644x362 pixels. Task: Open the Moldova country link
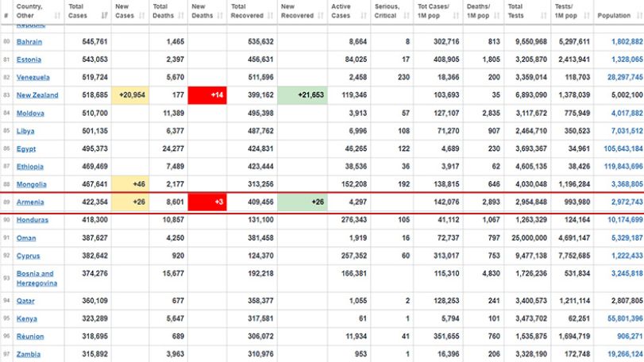[30, 114]
